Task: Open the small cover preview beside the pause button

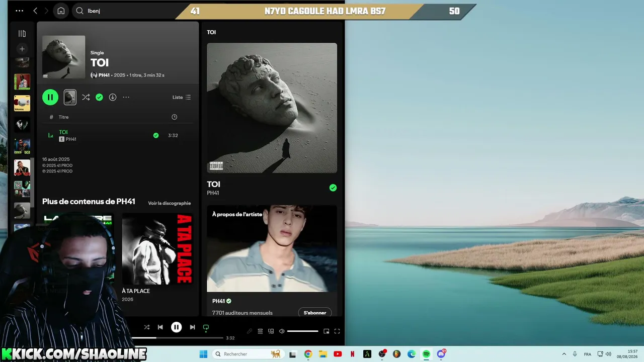Action: click(70, 97)
